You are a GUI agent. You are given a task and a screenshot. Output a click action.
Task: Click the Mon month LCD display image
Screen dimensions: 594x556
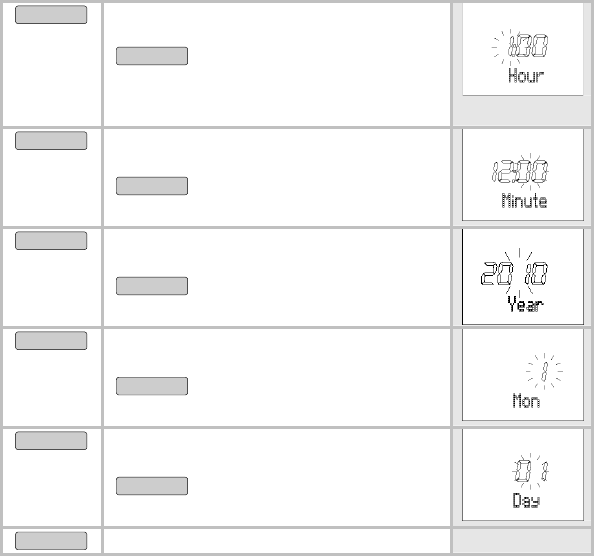coord(523,375)
